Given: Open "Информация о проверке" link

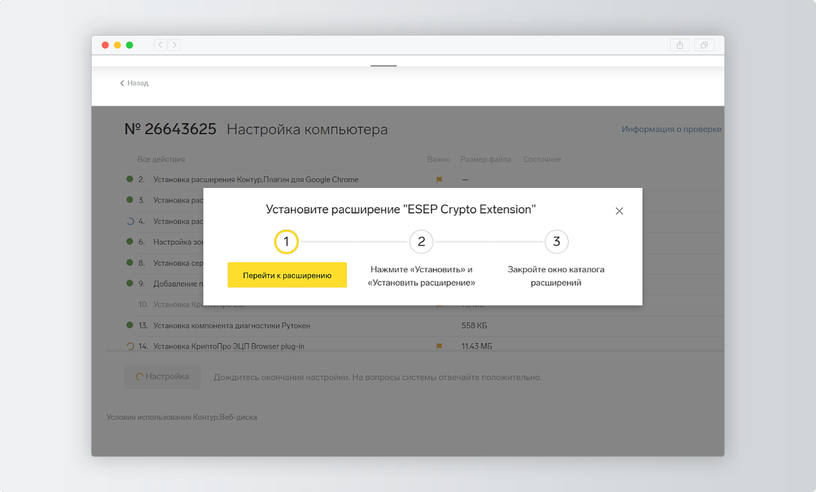Looking at the screenshot, I should point(671,129).
